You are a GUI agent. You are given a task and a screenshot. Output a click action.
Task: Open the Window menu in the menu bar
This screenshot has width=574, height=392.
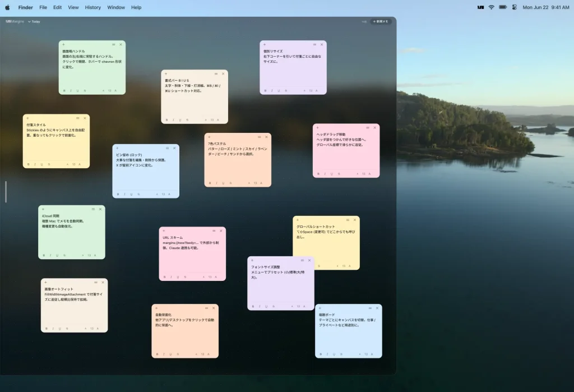coord(116,7)
